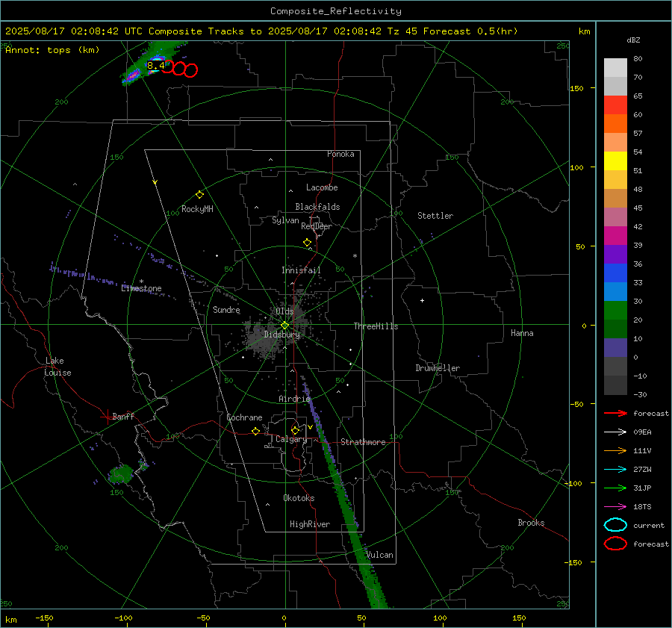The height and width of the screenshot is (628, 672).
Task: Click the Composite_Reflectivity title
Action: [x=335, y=11]
